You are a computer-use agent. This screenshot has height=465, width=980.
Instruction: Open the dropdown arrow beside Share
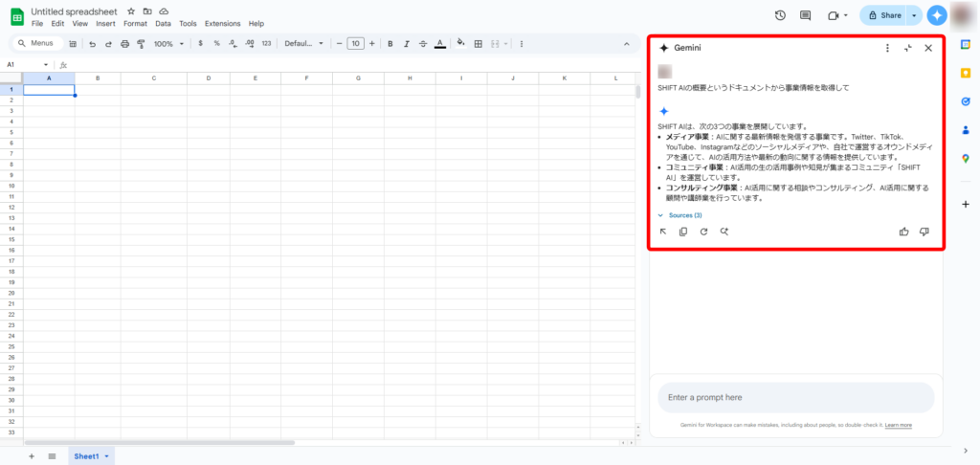click(915, 15)
